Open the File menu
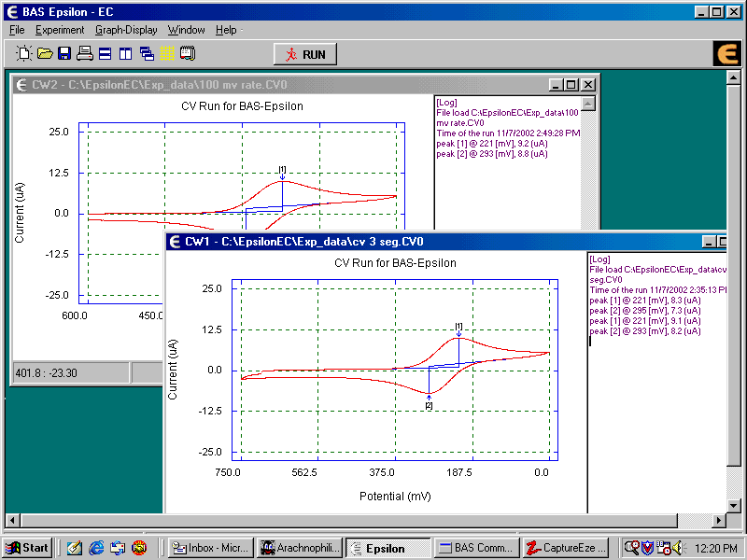Screen dimensions: 747x560 pyautogui.click(x=17, y=30)
